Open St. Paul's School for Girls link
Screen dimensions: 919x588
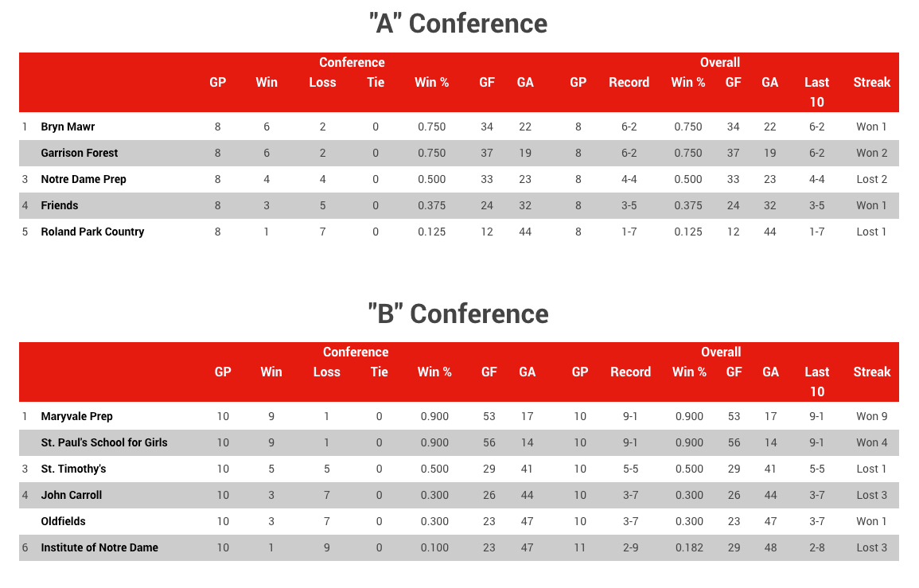103,442
